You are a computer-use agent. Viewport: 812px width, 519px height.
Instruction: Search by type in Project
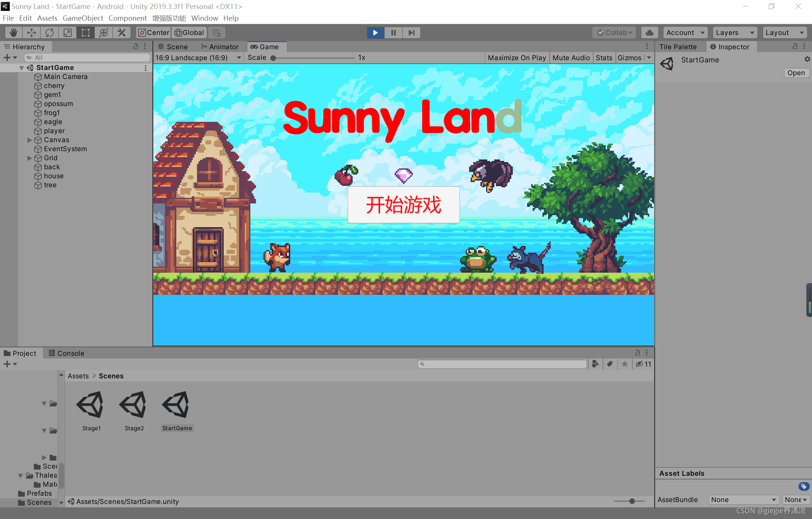[595, 364]
